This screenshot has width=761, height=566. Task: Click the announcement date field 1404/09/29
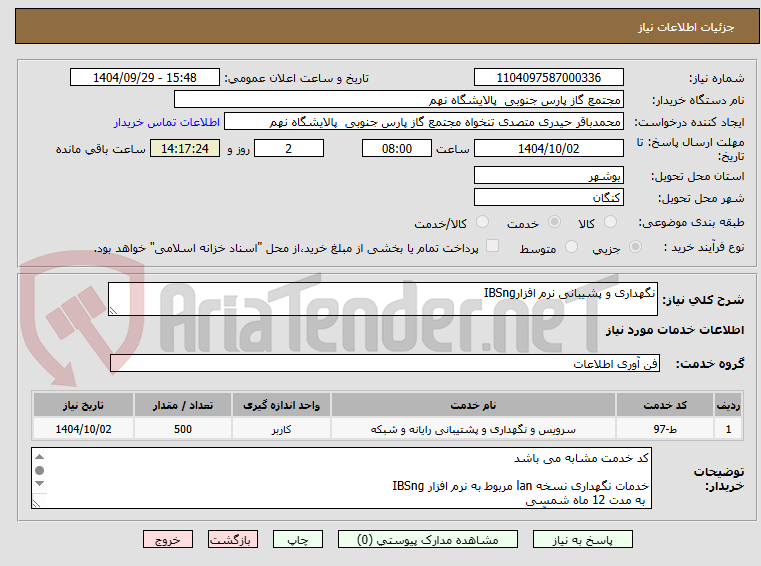click(145, 78)
